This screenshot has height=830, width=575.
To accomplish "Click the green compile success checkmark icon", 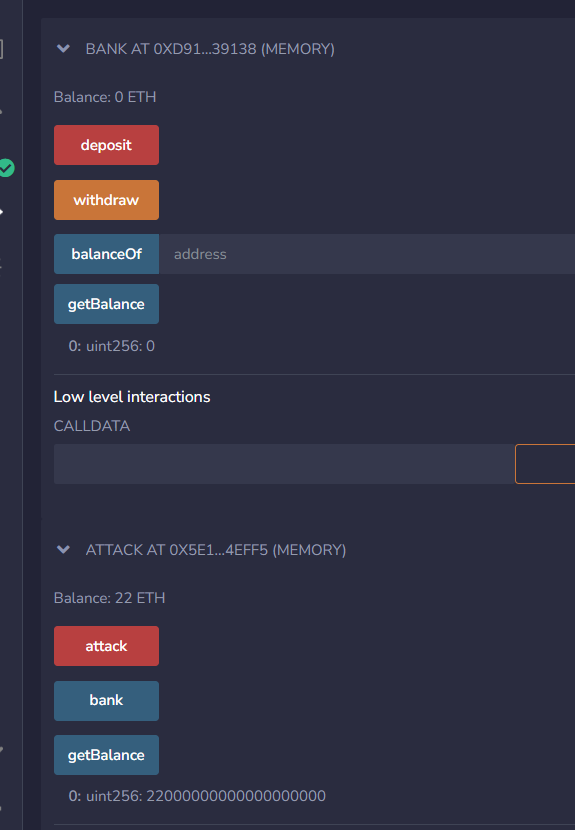I will (6, 168).
